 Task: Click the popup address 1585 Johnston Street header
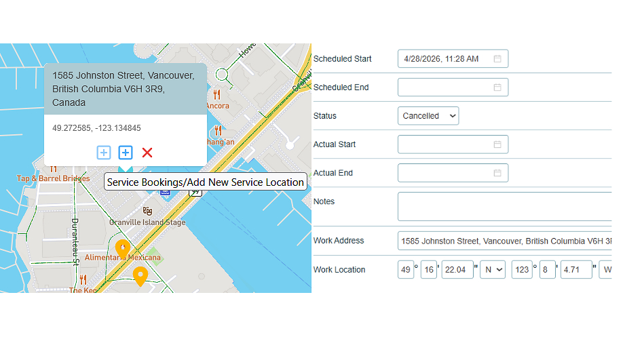tap(126, 89)
